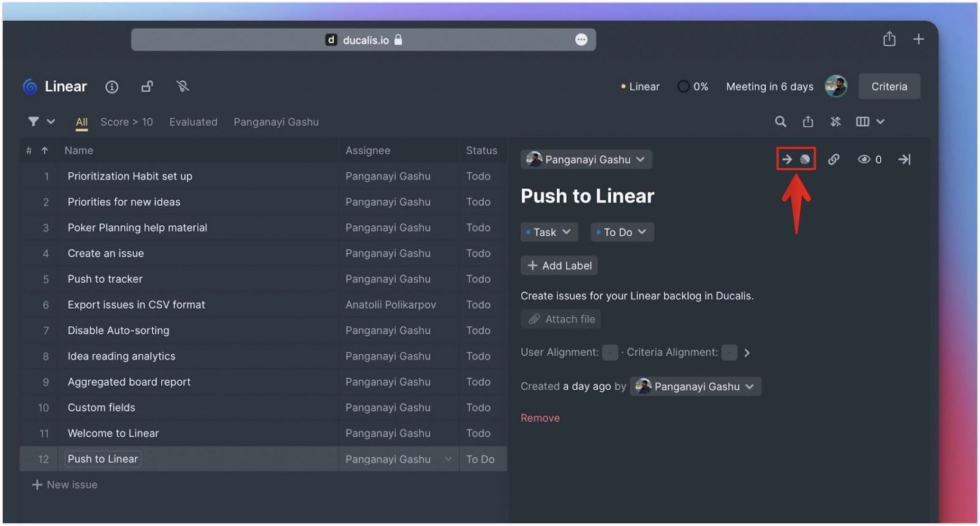Click the Criteria button
The width and height of the screenshot is (980, 526).
[x=889, y=86]
